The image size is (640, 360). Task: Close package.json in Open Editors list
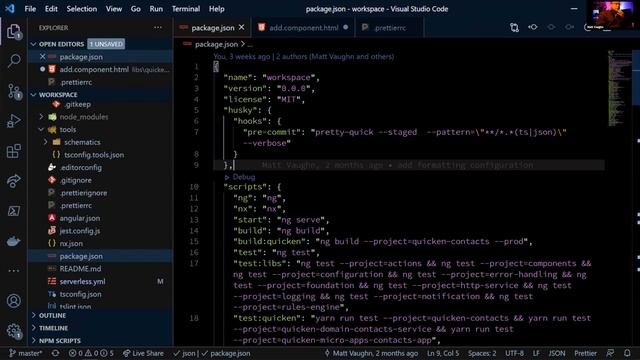42,57
